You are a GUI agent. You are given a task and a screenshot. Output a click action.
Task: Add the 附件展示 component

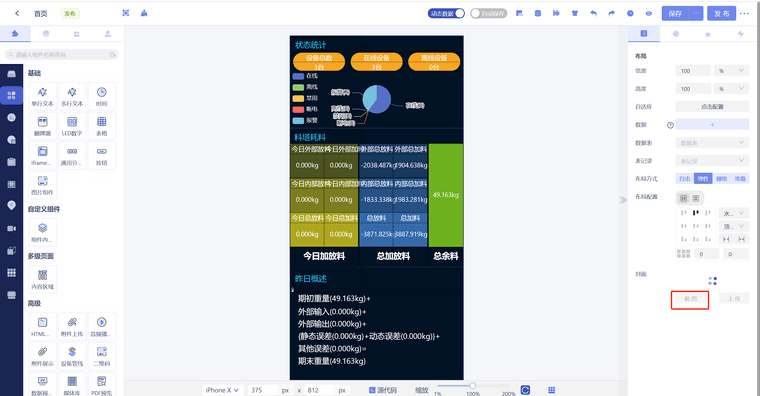43,356
